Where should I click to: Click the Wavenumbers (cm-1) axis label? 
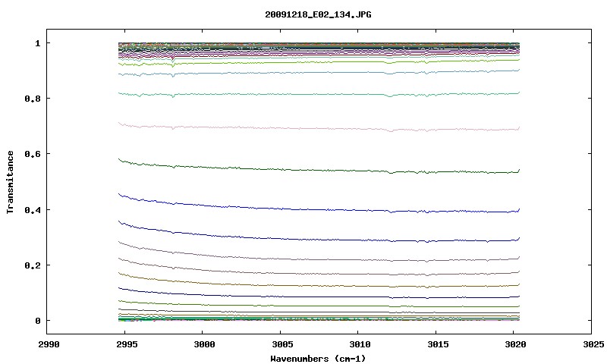[x=318, y=359]
